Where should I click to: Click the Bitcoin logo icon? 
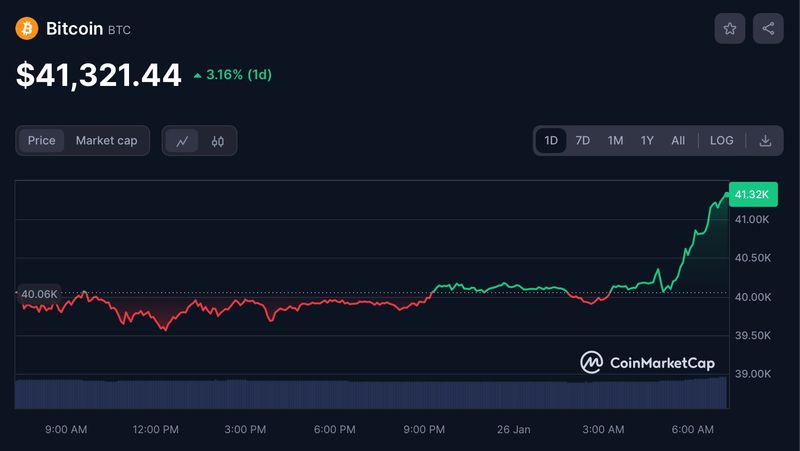point(26,29)
